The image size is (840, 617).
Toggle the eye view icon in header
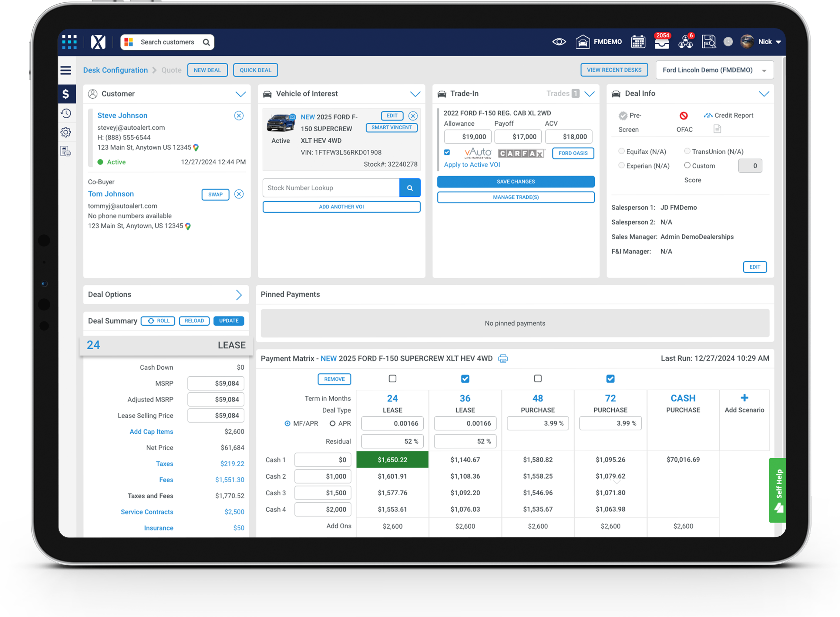[559, 42]
